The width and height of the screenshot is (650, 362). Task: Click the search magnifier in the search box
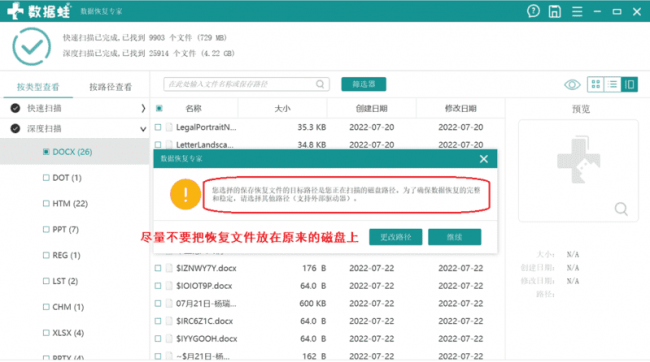[320, 84]
